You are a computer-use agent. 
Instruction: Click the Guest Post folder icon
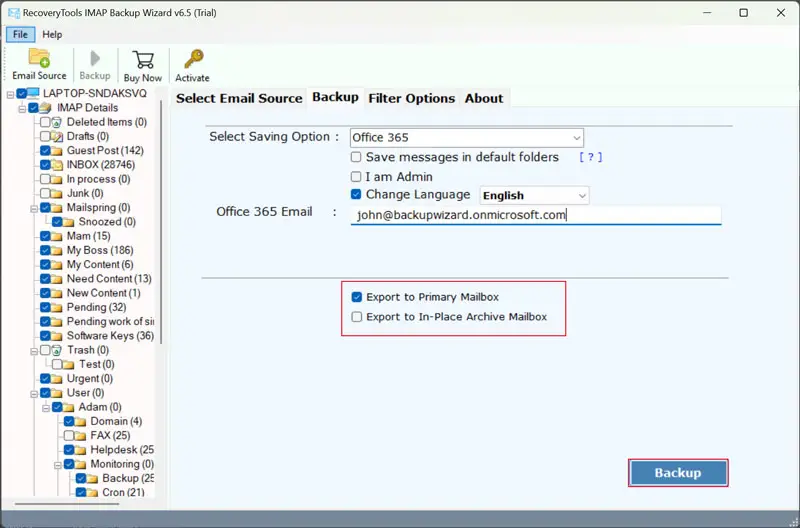click(x=59, y=151)
